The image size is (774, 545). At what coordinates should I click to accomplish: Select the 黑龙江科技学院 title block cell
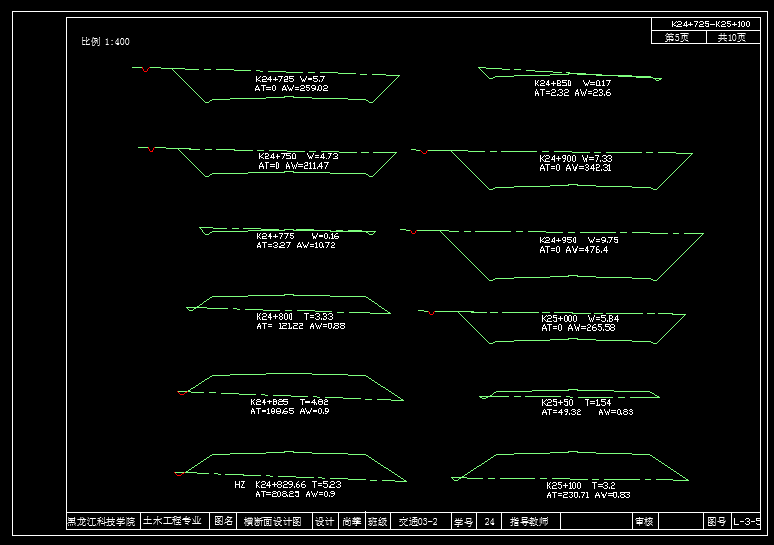tap(101, 521)
